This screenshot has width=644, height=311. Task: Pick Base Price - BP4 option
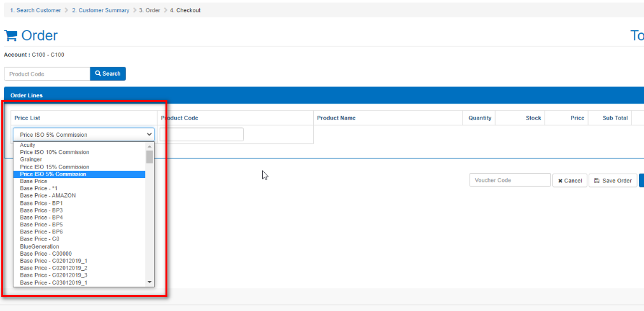80,218
